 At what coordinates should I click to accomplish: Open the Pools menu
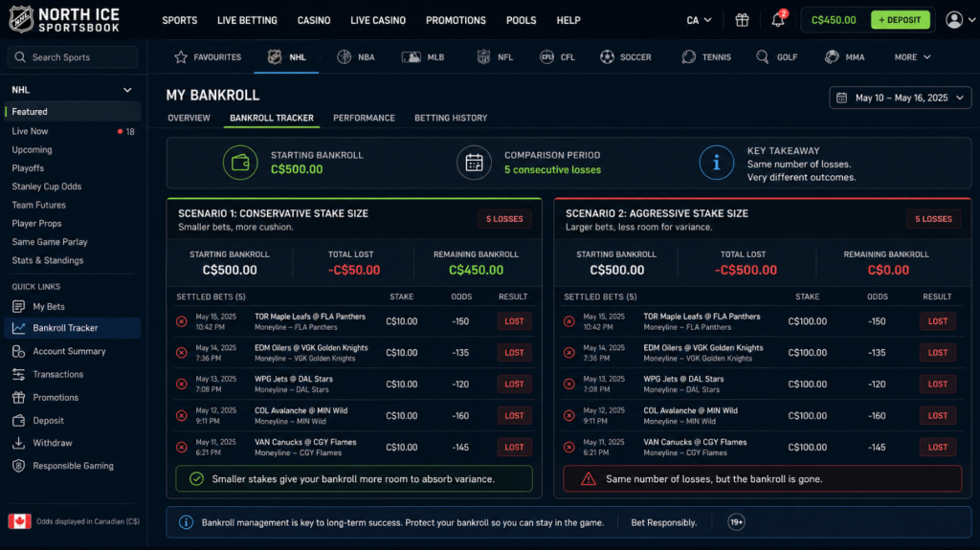(x=522, y=20)
